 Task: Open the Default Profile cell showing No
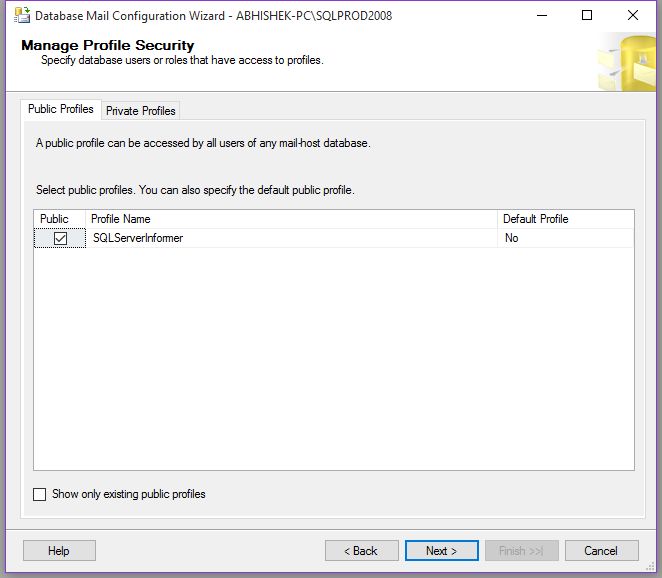pyautogui.click(x=566, y=238)
